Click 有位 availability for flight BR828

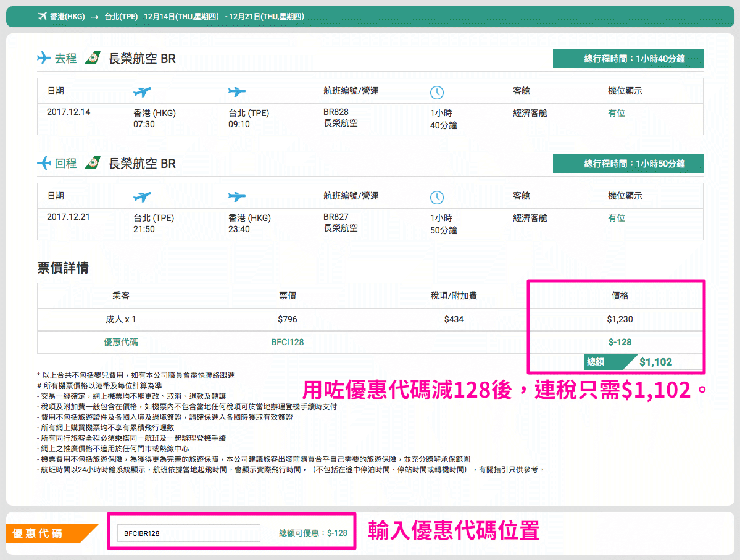[x=617, y=113]
